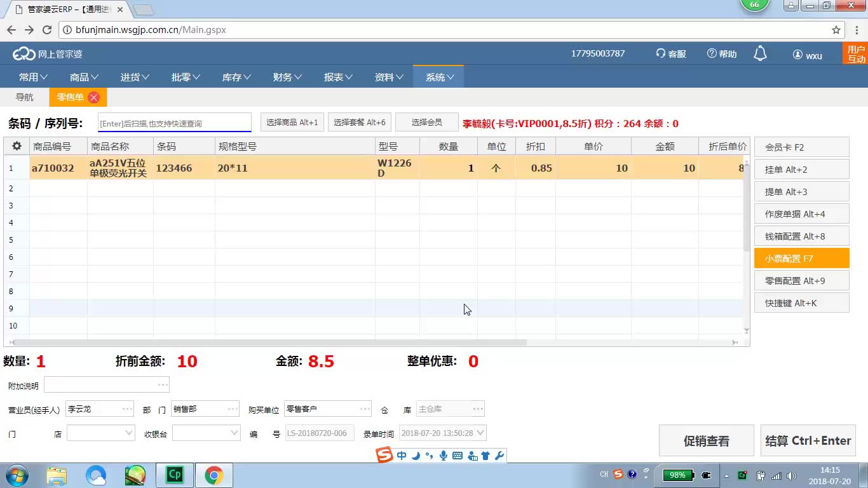Open 部门 销售部 selector dots
This screenshot has width=868, height=488.
pos(233,409)
